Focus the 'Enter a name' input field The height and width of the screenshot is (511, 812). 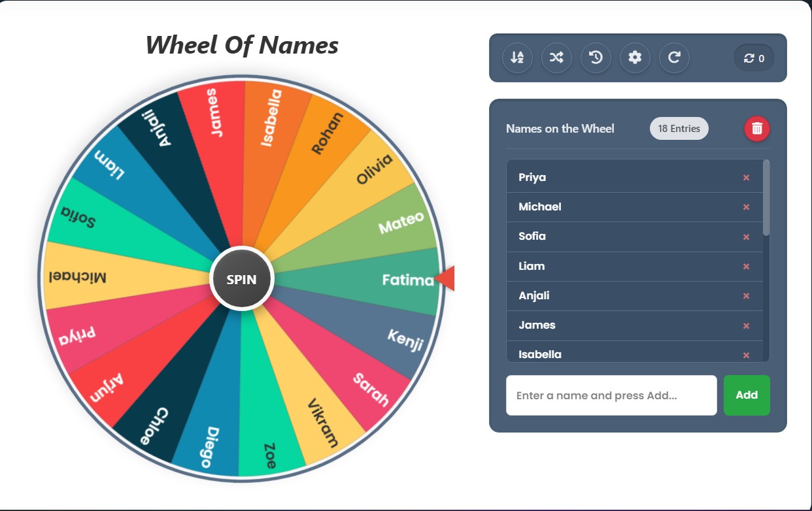[611, 395]
